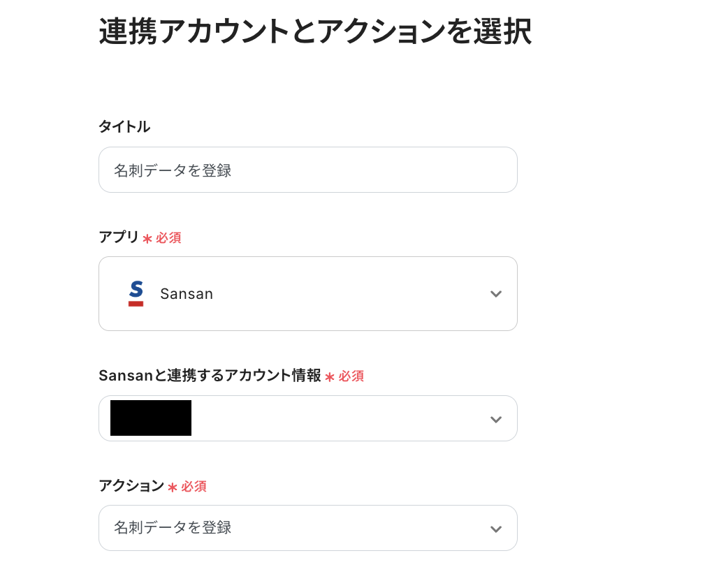
Task: Open the account info dropdown arrow
Action: [x=496, y=419]
